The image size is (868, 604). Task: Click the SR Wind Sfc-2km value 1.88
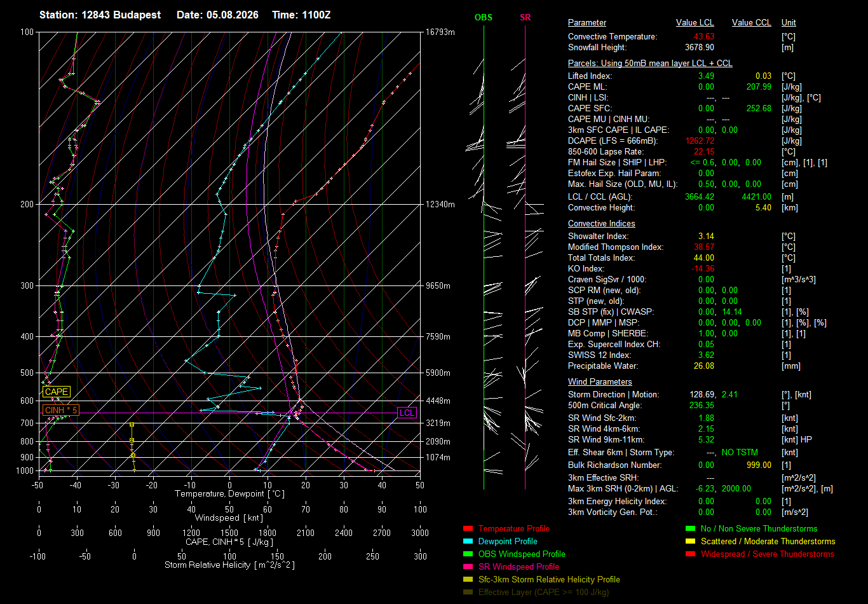pos(706,418)
